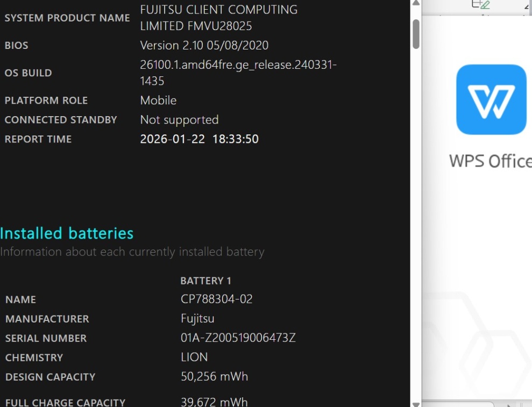
Task: Click the scroll-up arrow of battery report
Action: (x=416, y=3)
